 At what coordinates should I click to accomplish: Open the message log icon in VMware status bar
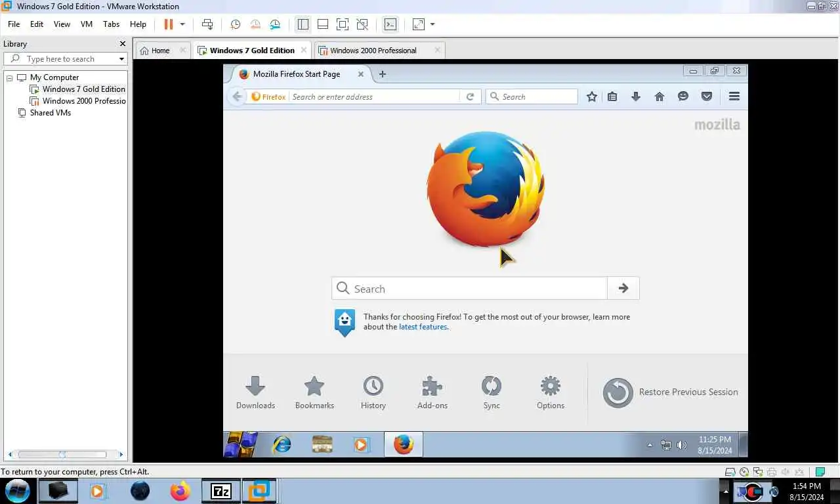(820, 472)
